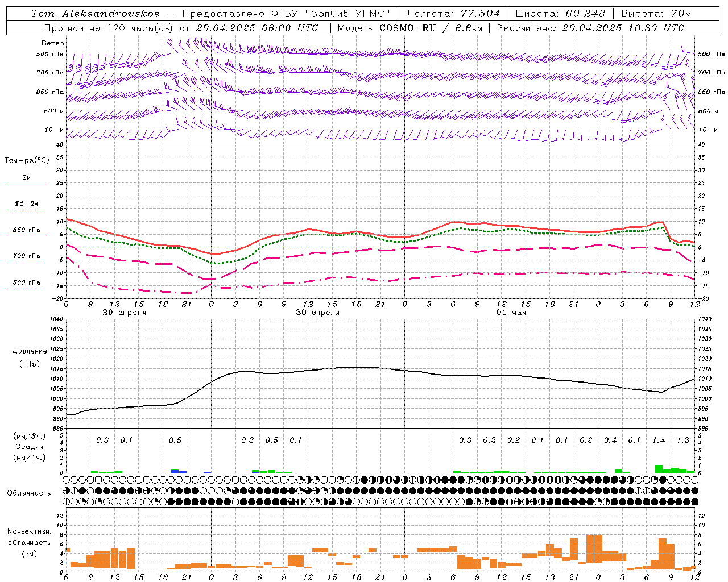Screen dimensions: 728x582
Task: Click the '(гПа)' unit under Давление
Action: click(x=30, y=364)
